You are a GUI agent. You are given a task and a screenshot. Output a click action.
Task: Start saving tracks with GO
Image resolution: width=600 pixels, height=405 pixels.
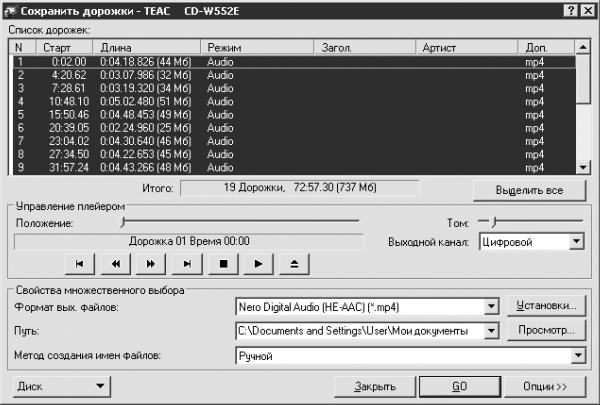tap(460, 386)
